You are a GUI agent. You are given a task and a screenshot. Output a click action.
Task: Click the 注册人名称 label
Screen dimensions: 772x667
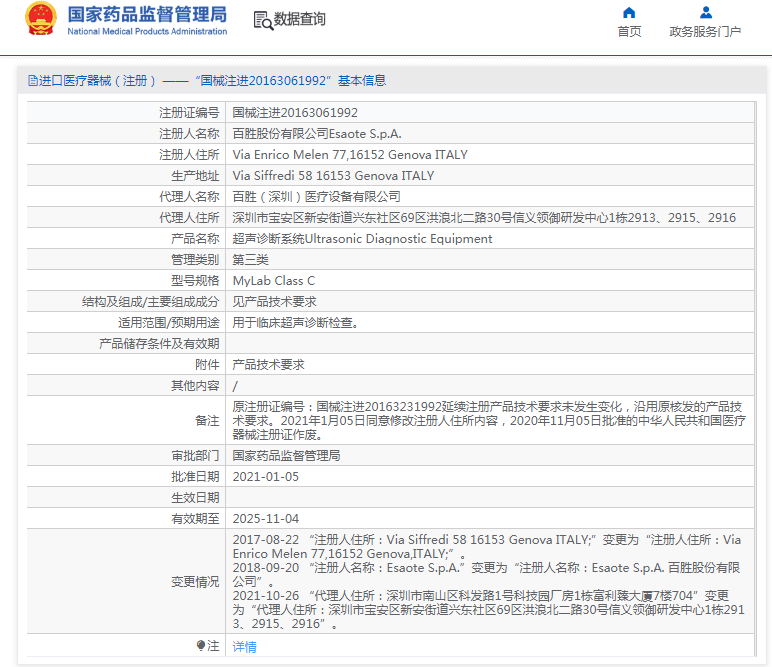tap(189, 134)
